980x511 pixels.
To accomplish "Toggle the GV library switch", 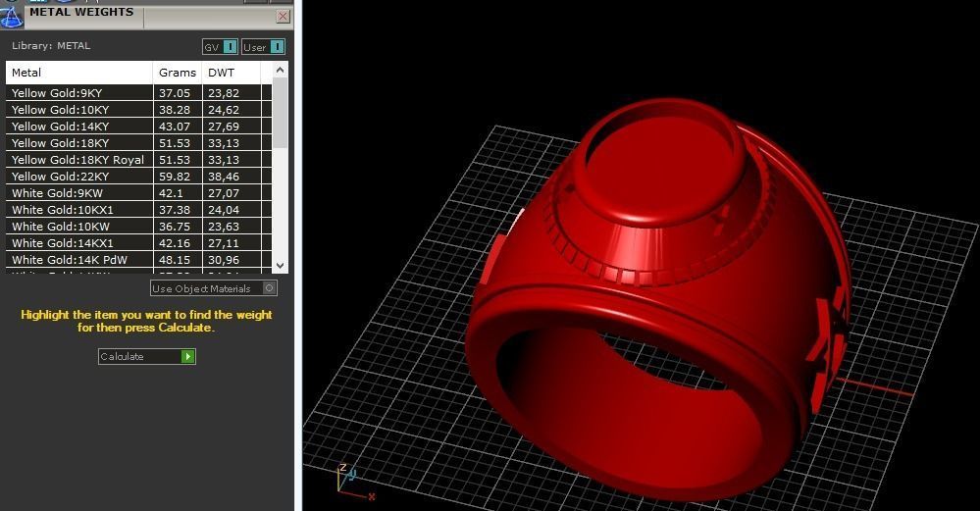I will tap(220, 47).
